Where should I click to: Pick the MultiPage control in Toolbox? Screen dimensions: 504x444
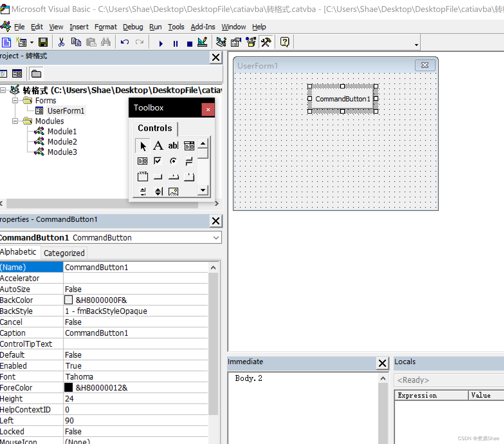pyautogui.click(x=189, y=176)
